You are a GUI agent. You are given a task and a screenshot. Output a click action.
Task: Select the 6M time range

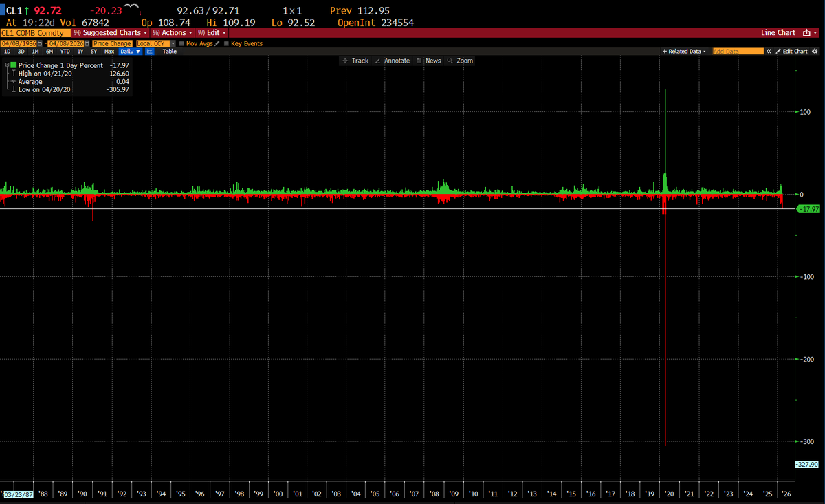pos(49,52)
